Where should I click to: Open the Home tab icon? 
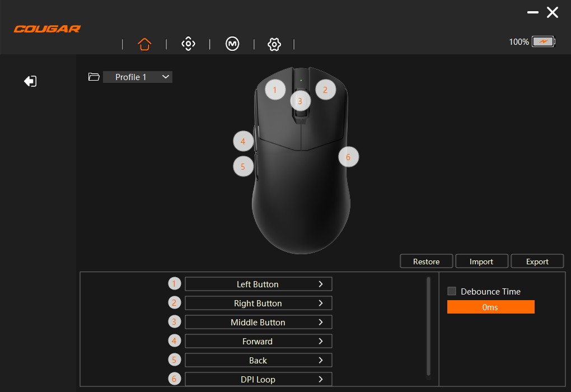click(x=144, y=44)
